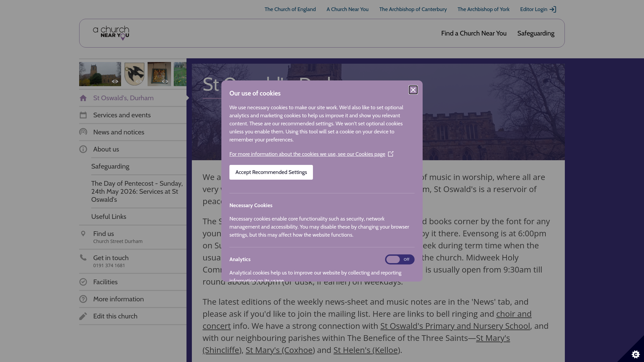
Task: Click the 'Necessary Cookies' heading
Action: click(251, 205)
